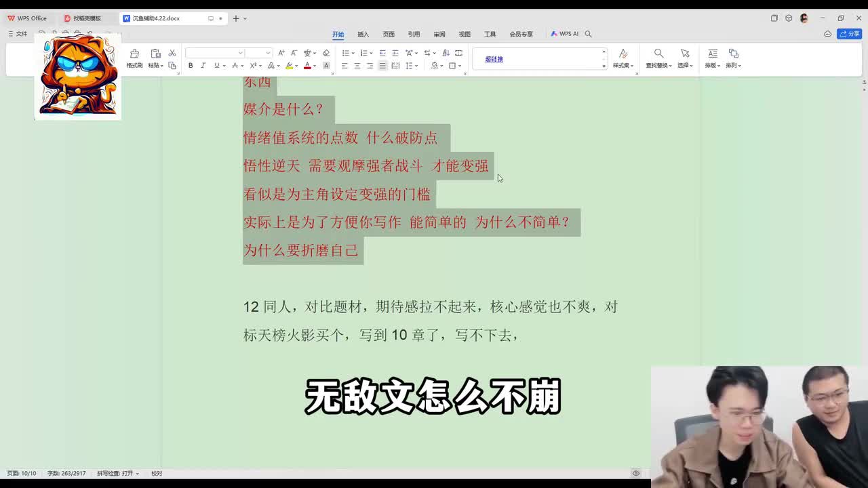Click the WPS AI button
Image resolution: width=868 pixels, height=488 pixels.
point(565,34)
